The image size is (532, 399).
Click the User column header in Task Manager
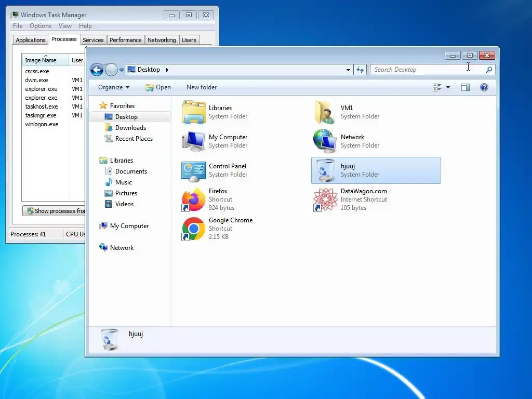(77, 60)
